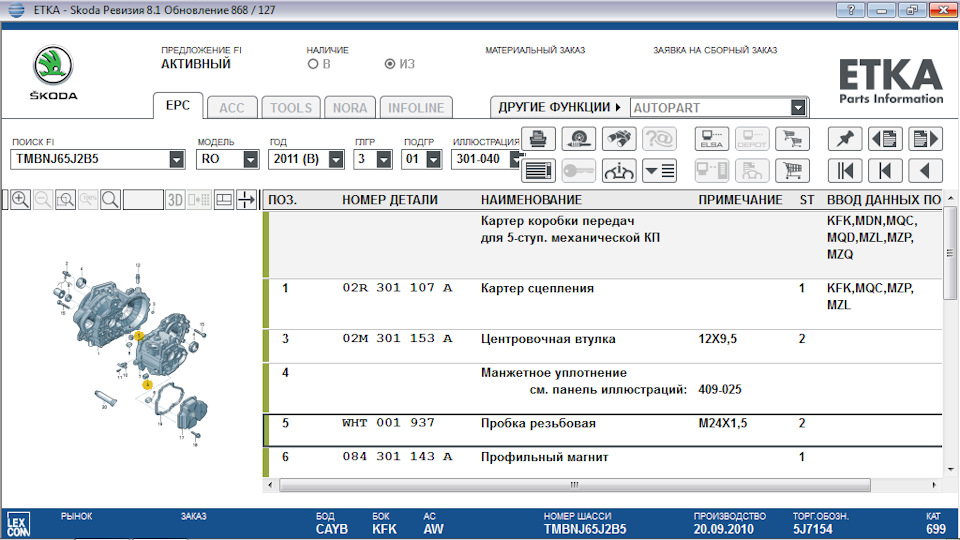This screenshot has width=960, height=540.
Task: Click the 3D view button
Action: click(x=175, y=200)
